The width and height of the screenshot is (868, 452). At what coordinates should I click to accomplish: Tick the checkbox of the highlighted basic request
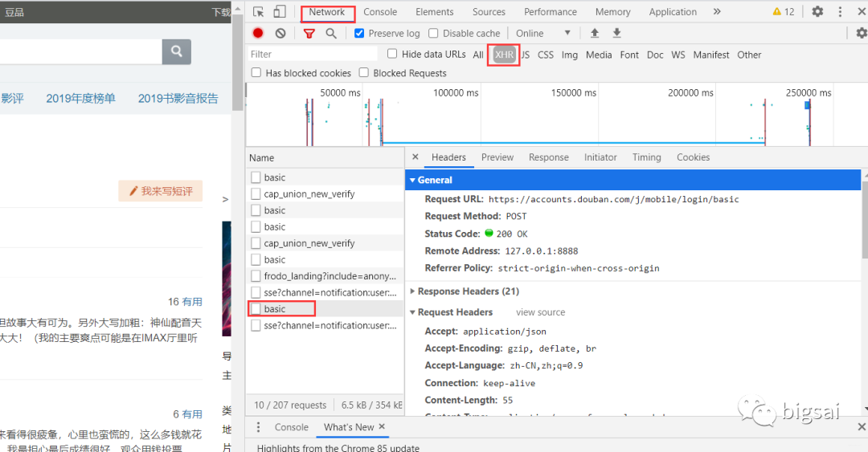[256, 309]
